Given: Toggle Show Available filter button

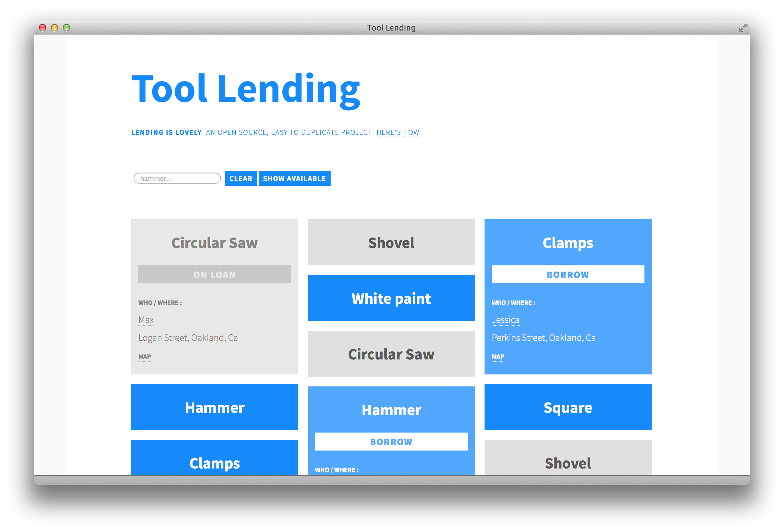Looking at the screenshot, I should pos(294,178).
